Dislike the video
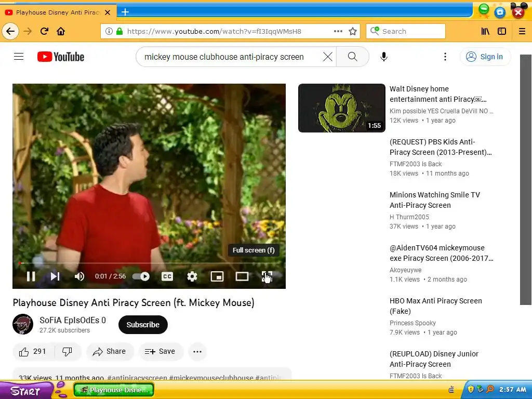 (67, 352)
